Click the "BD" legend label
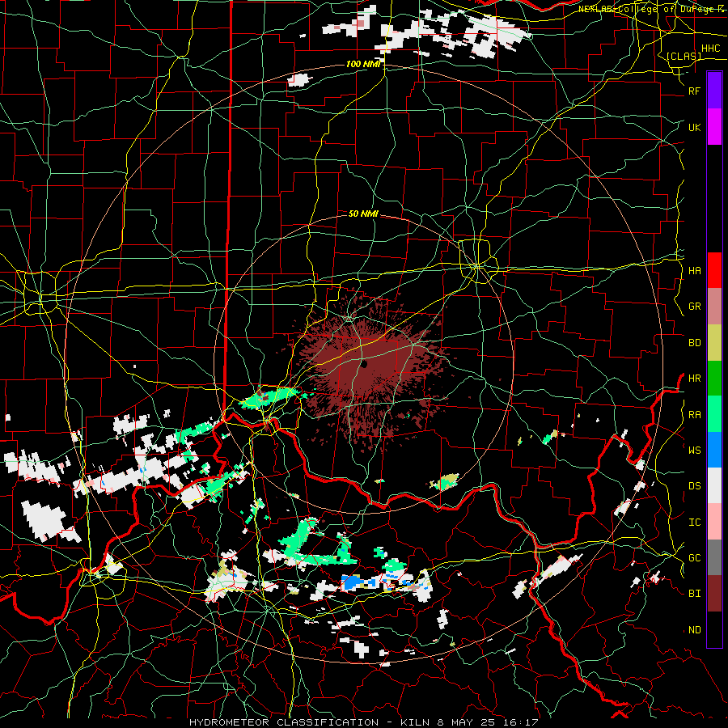 694,343
